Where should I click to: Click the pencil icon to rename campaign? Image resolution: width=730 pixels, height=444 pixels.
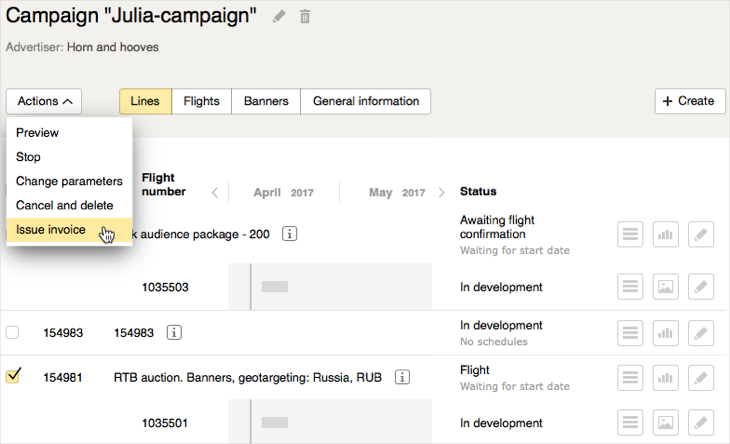[279, 16]
